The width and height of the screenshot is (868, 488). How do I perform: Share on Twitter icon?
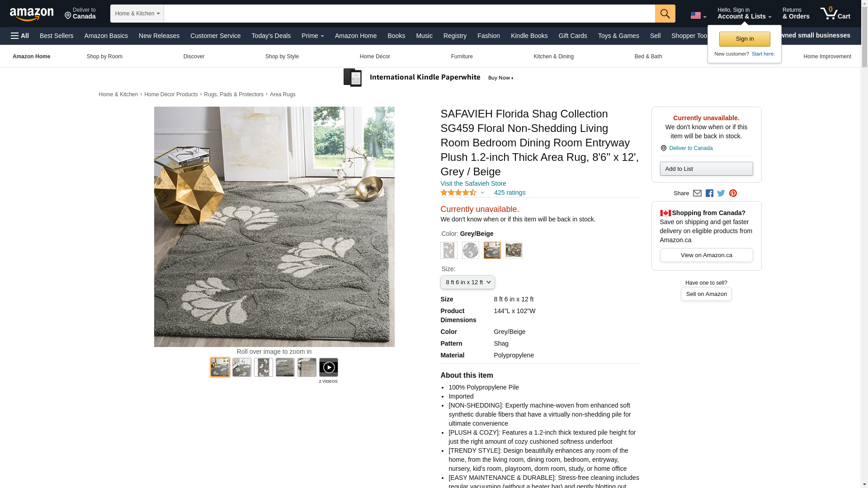[721, 193]
